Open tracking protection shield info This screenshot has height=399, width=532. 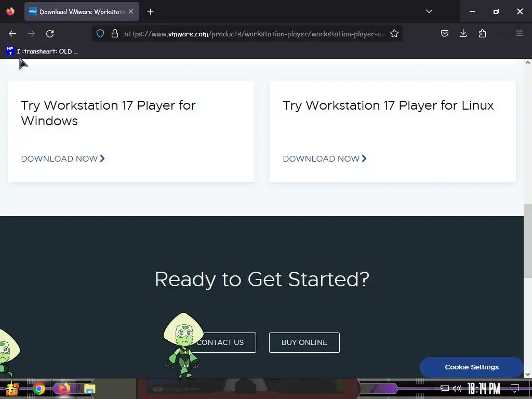100,34
